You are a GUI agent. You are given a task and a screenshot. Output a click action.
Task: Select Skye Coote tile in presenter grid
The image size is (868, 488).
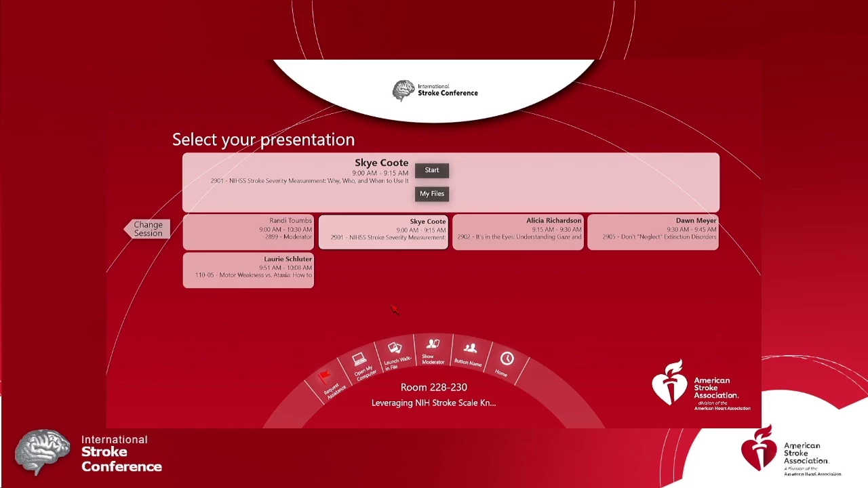pos(383,232)
